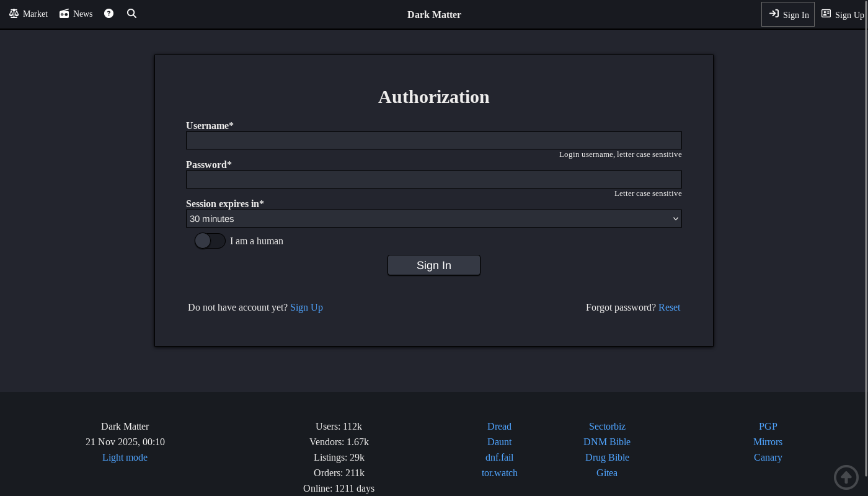Switch to Light mode
868x496 pixels.
tap(125, 457)
